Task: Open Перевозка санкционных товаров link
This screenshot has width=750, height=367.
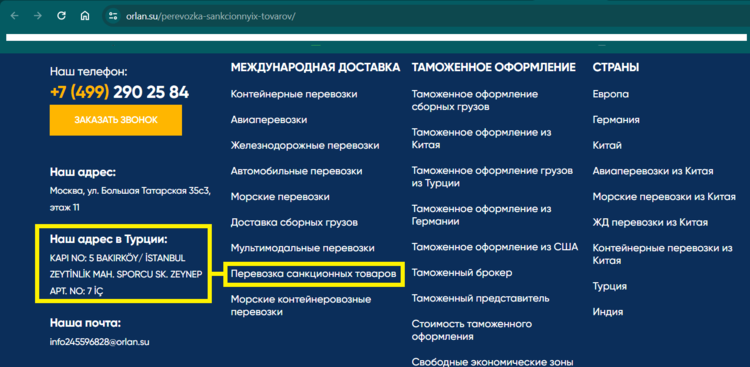Action: (313, 274)
